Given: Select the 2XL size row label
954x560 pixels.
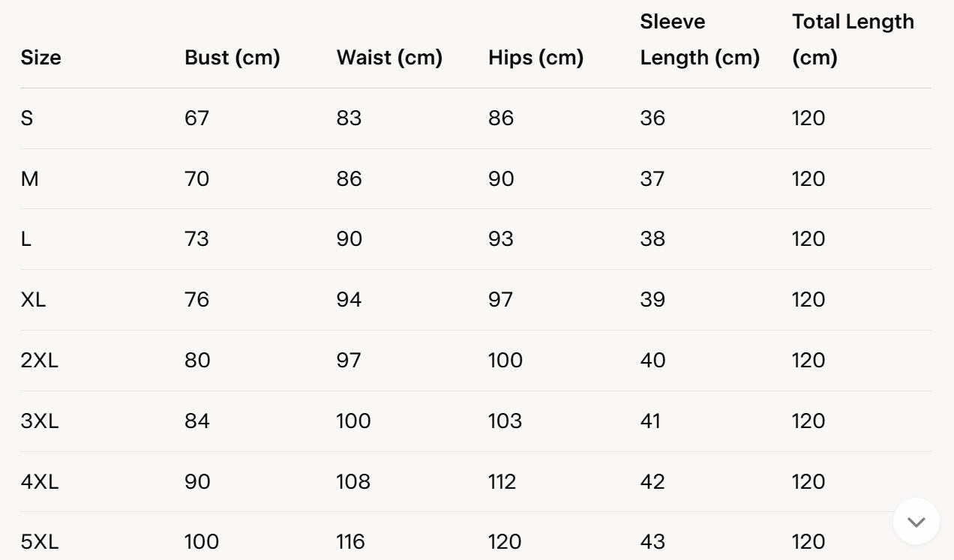Looking at the screenshot, I should (39, 361).
